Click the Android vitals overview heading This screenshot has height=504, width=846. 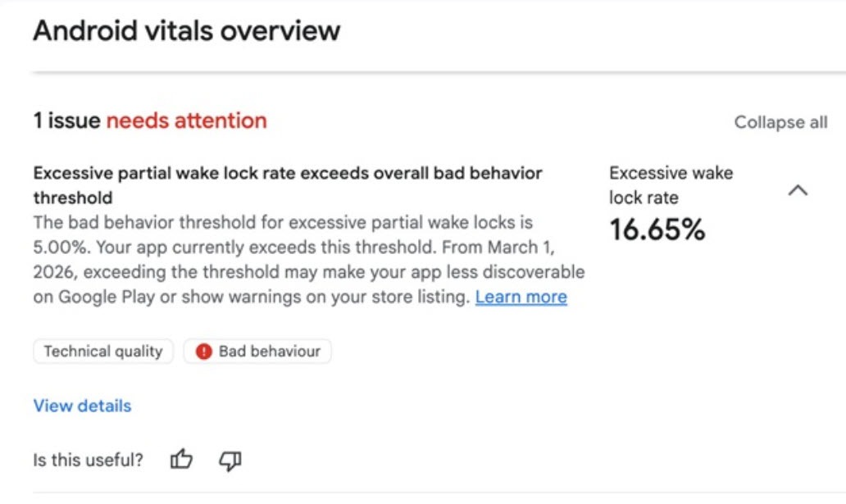[186, 31]
